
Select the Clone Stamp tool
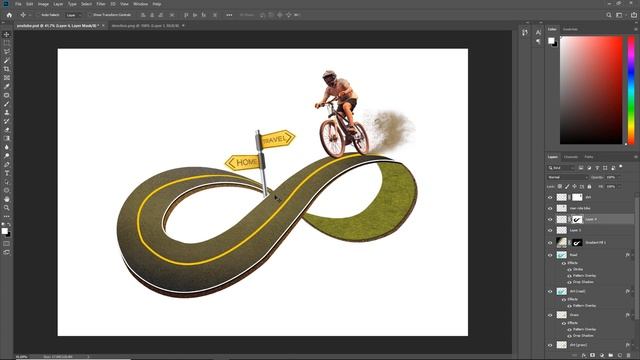(x=7, y=112)
